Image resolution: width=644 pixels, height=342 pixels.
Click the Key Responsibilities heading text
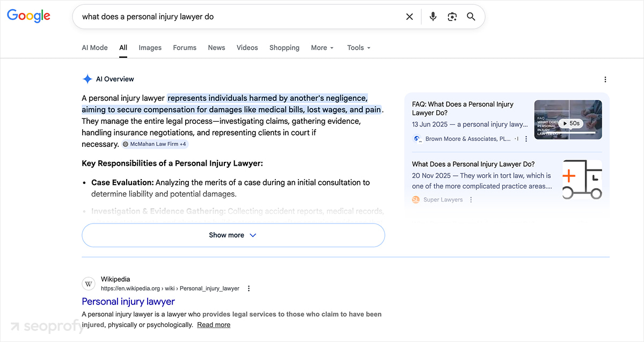click(x=172, y=163)
